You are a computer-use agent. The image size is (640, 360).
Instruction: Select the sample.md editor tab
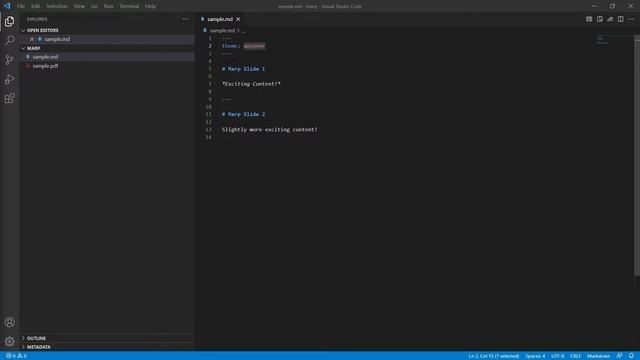tap(220, 19)
